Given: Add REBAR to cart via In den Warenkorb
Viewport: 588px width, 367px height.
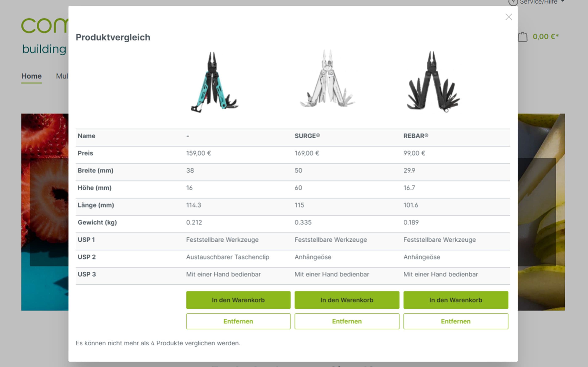Looking at the screenshot, I should (x=456, y=300).
